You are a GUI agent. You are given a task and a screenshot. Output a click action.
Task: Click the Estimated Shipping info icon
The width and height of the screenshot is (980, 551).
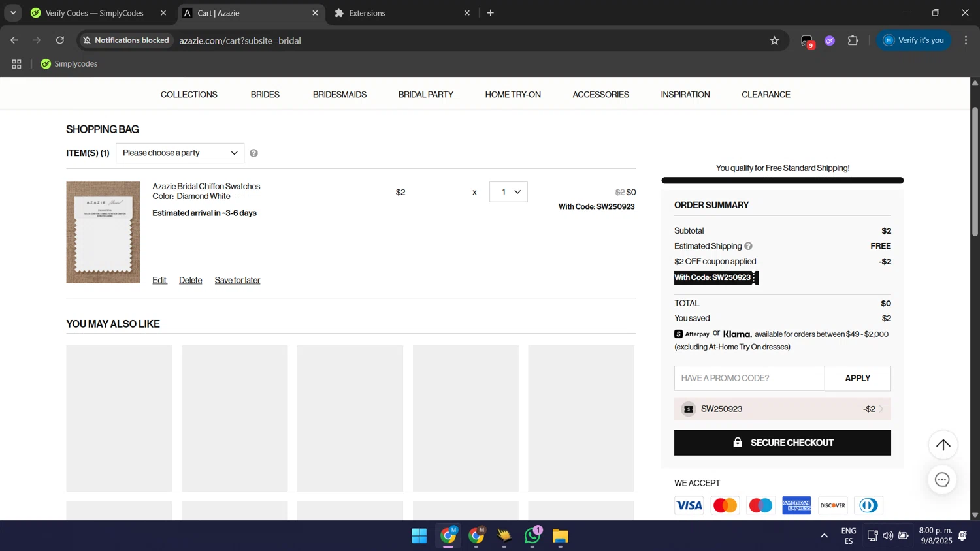pyautogui.click(x=748, y=246)
